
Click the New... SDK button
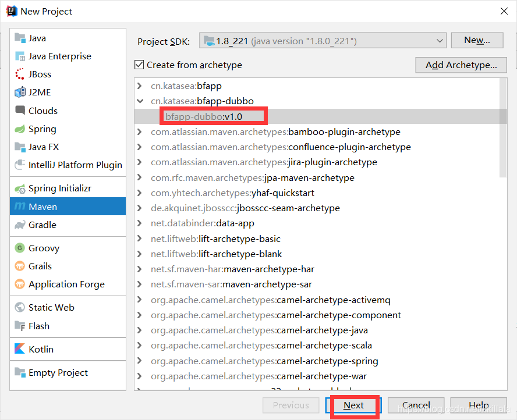477,40
